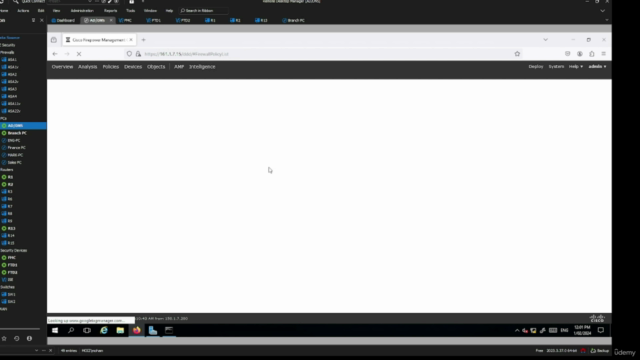Open the AMP menu in FMC
This screenshot has height=360, width=640.
179,67
